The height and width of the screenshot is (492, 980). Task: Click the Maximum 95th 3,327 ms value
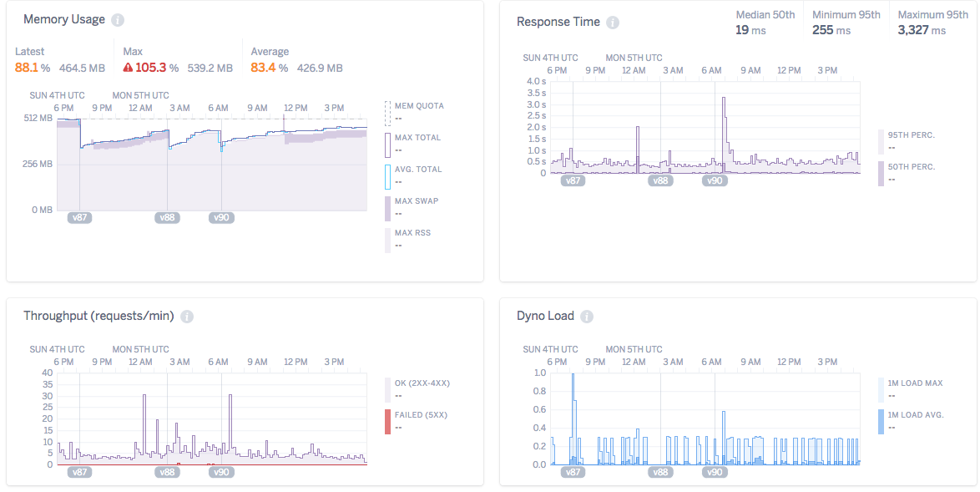point(922,29)
